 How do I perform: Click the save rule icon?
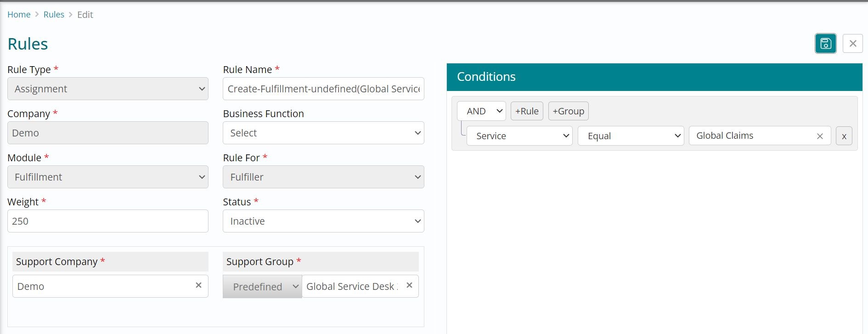coord(825,44)
